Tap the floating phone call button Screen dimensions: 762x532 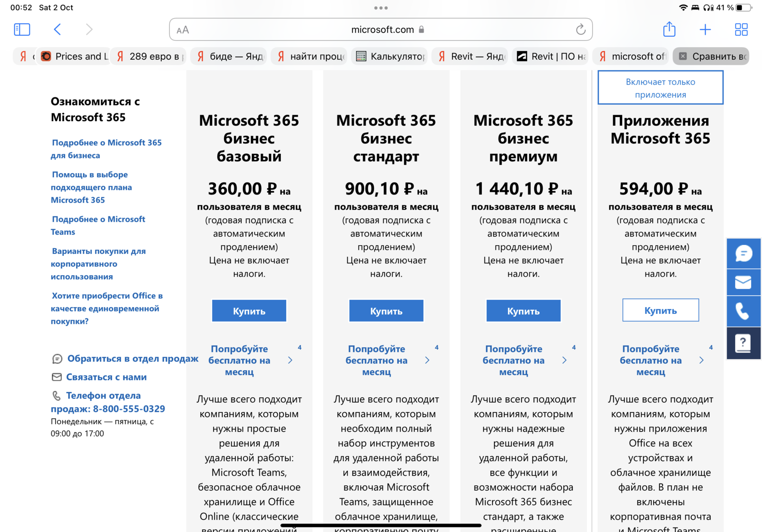(x=743, y=311)
